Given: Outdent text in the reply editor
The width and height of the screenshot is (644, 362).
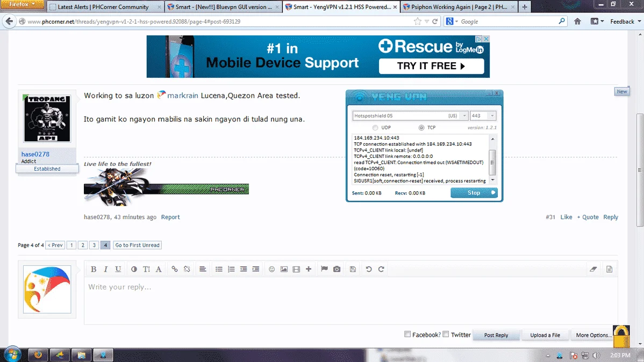Looking at the screenshot, I should [244, 269].
